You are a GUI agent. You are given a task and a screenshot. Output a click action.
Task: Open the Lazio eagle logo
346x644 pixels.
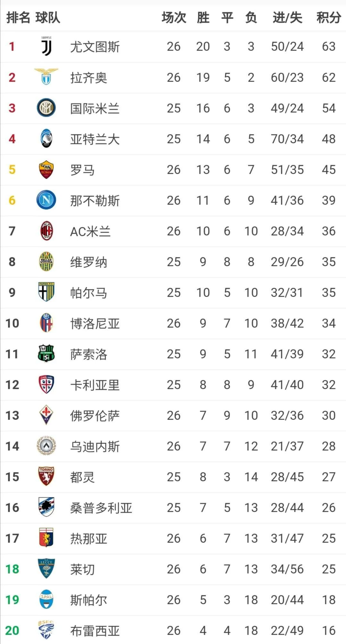(x=46, y=76)
